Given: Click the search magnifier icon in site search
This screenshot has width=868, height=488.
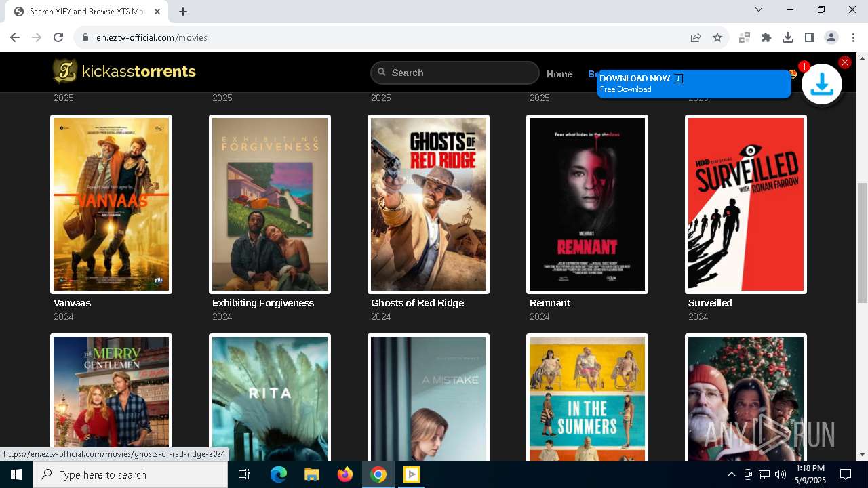Looking at the screenshot, I should tap(382, 72).
